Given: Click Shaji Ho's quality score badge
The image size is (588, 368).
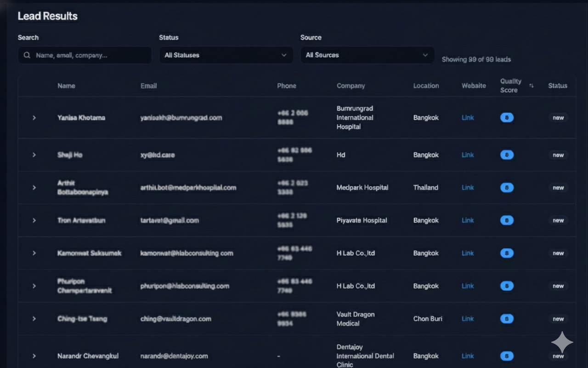Looking at the screenshot, I should coord(506,155).
